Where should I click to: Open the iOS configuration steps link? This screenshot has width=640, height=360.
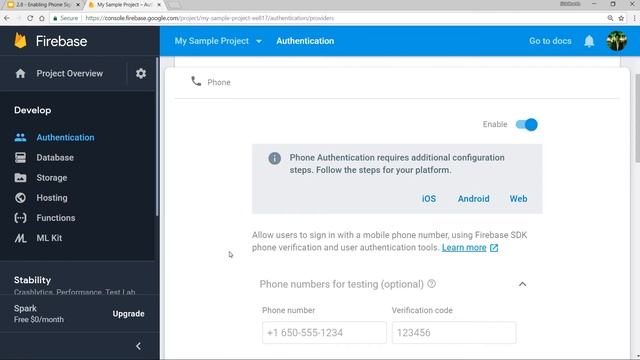[x=429, y=199]
